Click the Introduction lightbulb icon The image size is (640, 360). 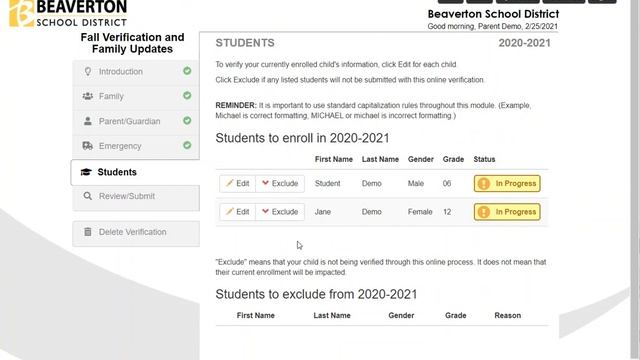[88, 71]
